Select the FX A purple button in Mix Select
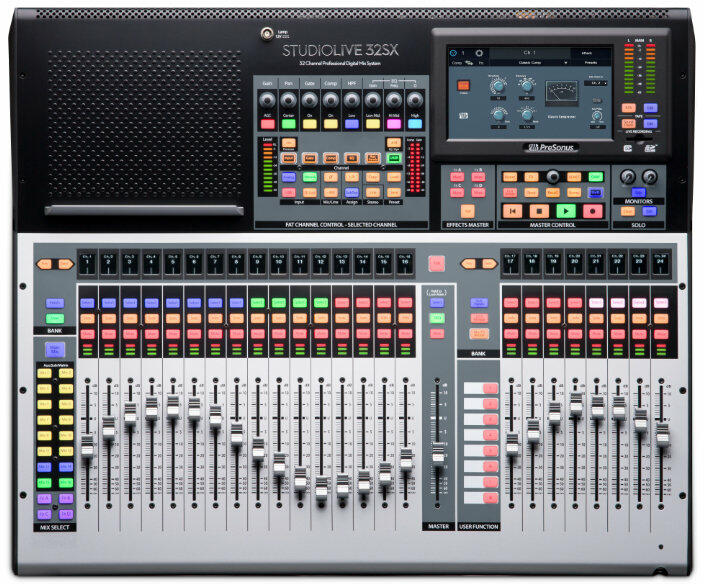This screenshot has height=584, width=704. pyautogui.click(x=44, y=499)
